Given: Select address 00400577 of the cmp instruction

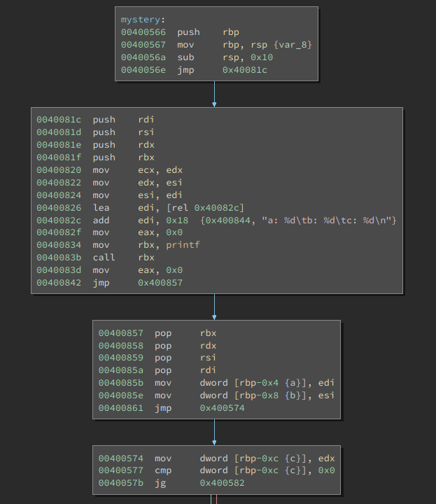Looking at the screenshot, I should click(121, 470).
